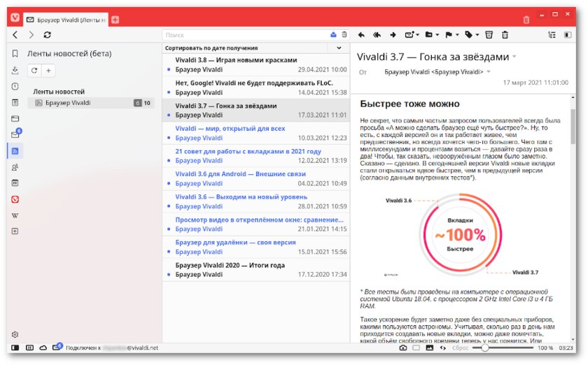Toggle the side panel from the status bar
The height and width of the screenshot is (365, 588).
(x=15, y=348)
